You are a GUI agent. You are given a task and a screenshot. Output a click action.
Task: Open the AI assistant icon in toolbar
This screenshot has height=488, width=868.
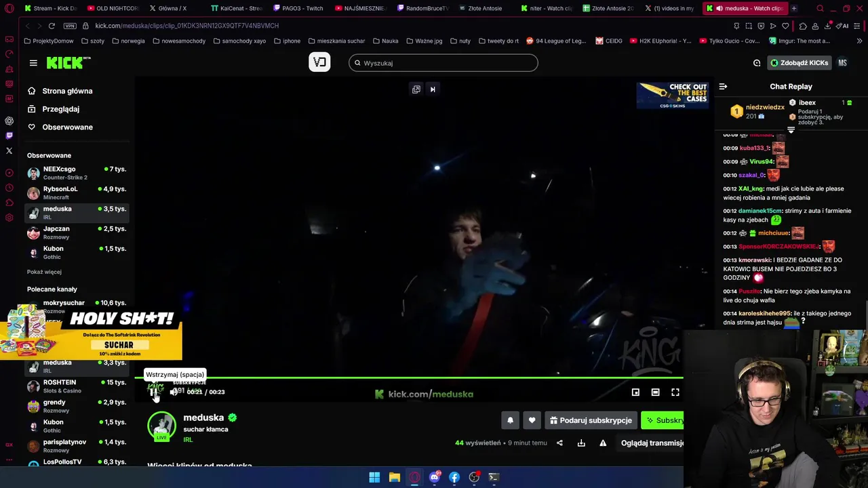pyautogui.click(x=843, y=26)
